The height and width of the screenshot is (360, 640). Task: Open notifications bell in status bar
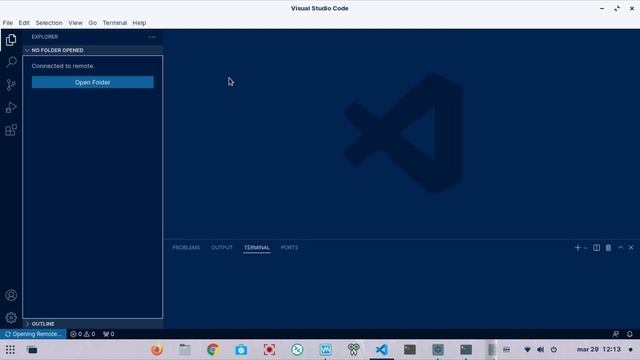point(630,334)
